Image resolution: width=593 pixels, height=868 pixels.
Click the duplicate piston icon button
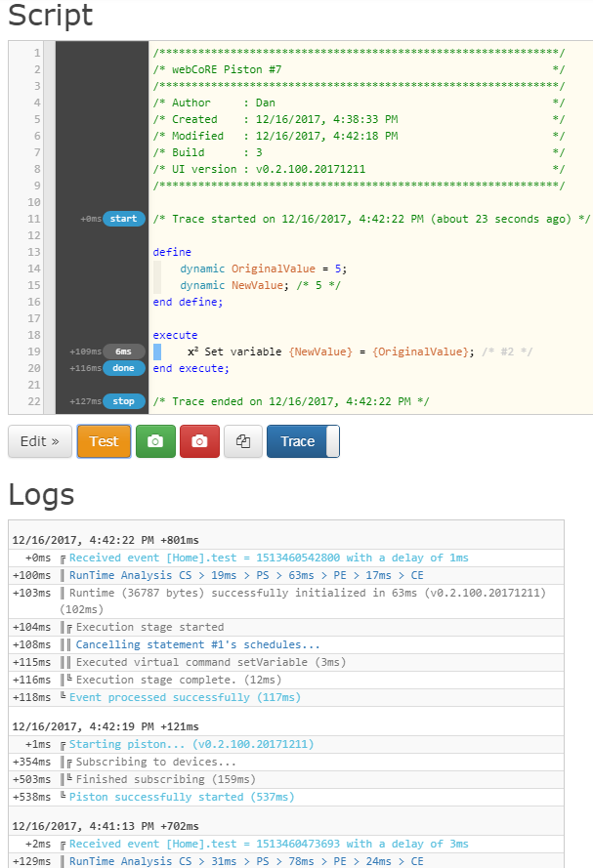click(x=243, y=441)
